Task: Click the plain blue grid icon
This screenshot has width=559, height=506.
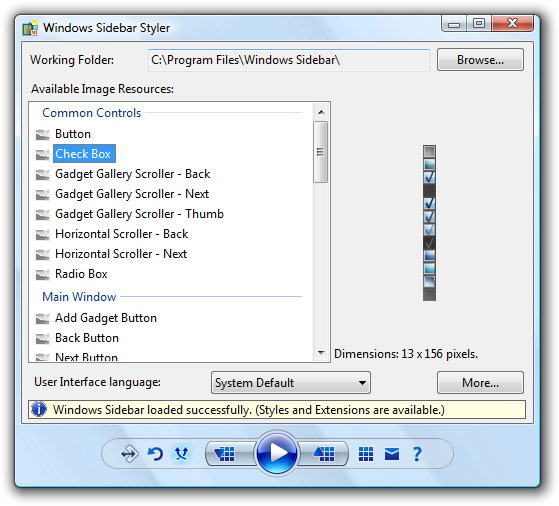Action: pos(366,454)
